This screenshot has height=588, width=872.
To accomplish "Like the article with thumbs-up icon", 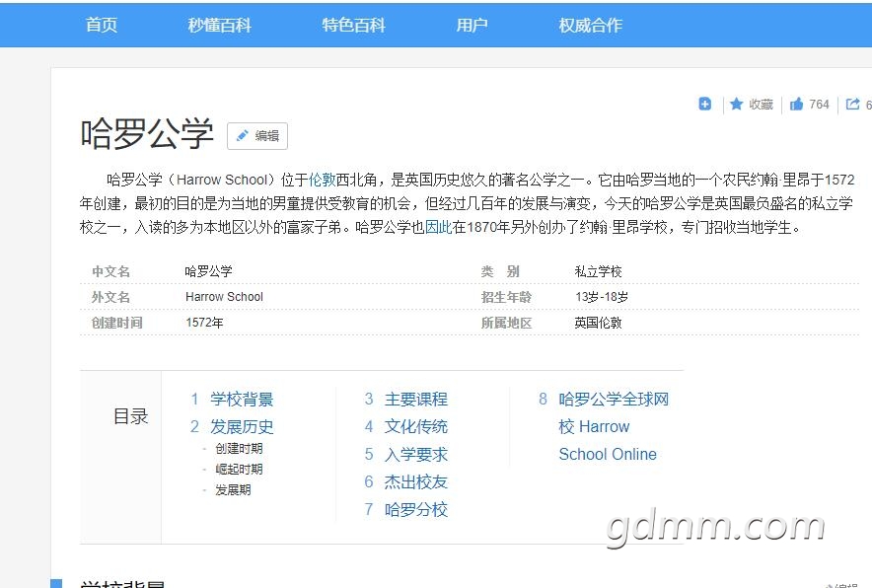I will (796, 105).
